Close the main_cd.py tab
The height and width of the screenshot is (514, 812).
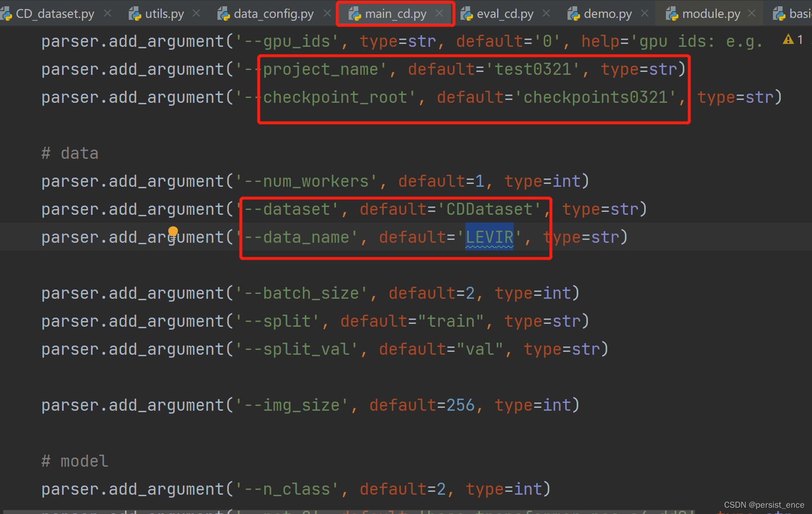coord(439,14)
